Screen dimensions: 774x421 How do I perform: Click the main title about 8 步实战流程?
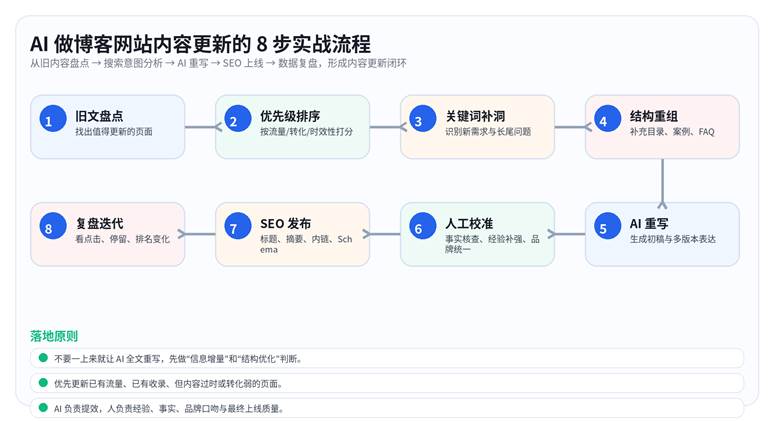pos(200,43)
